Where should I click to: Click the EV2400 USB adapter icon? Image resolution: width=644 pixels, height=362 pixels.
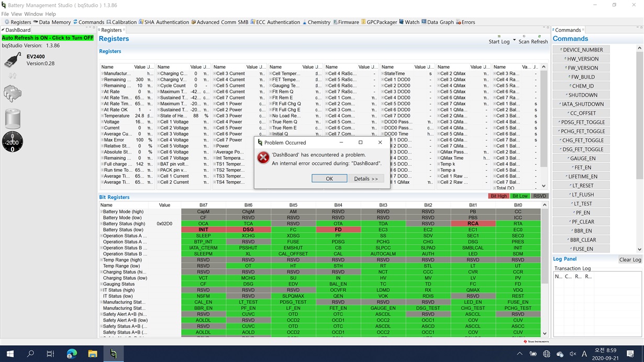(12, 60)
